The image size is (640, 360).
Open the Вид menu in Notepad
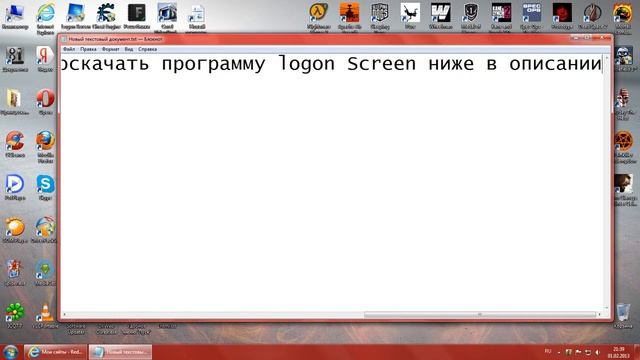[x=129, y=49]
